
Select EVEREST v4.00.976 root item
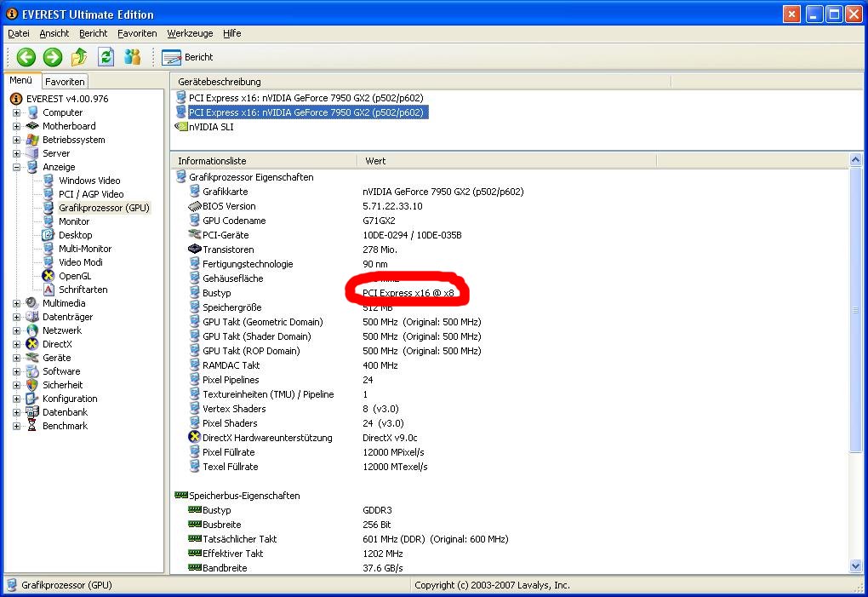pos(67,99)
